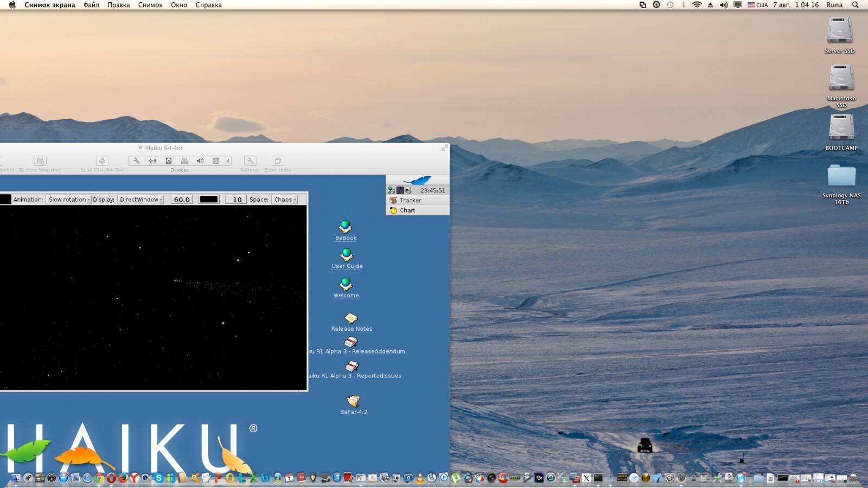Click the process controller tray icon in Deskbar

click(x=400, y=190)
